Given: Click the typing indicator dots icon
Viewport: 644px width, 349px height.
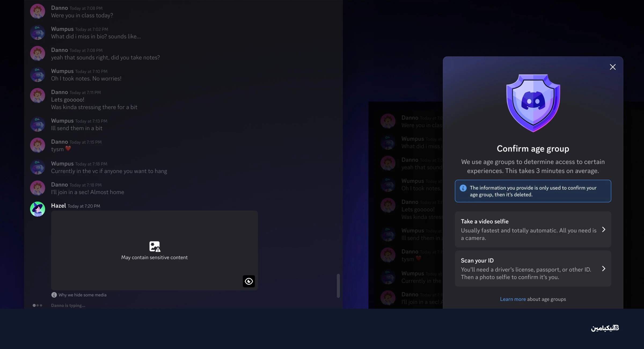Looking at the screenshot, I should pos(37,305).
